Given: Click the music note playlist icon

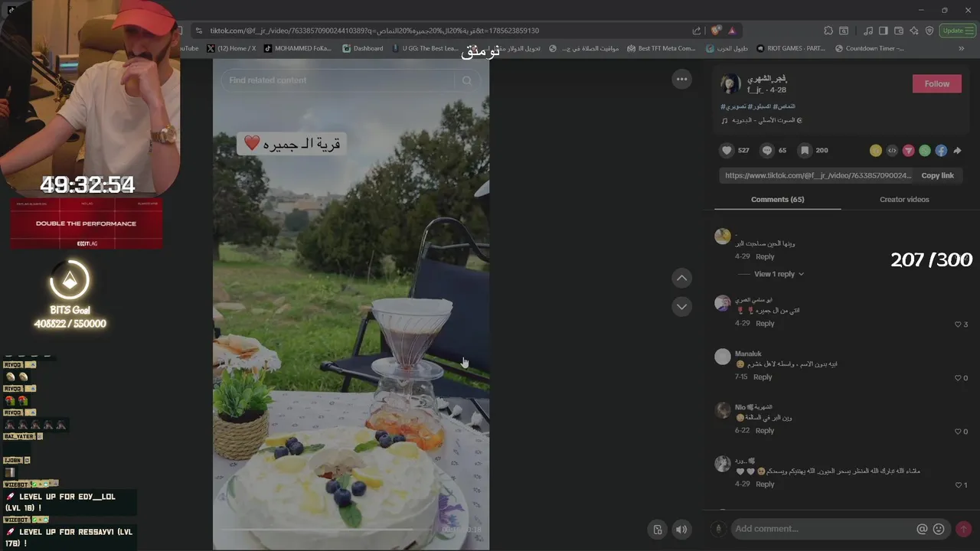Looking at the screenshot, I should [x=867, y=31].
